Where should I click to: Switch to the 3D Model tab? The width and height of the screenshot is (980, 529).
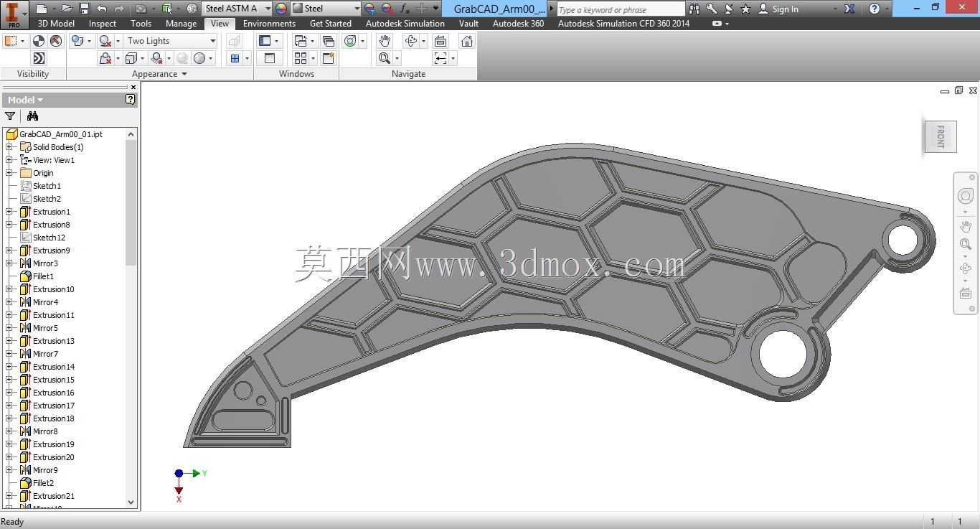56,24
